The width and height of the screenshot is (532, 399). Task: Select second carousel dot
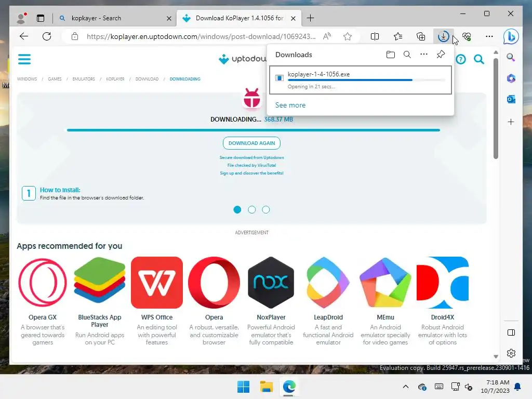[251, 210]
